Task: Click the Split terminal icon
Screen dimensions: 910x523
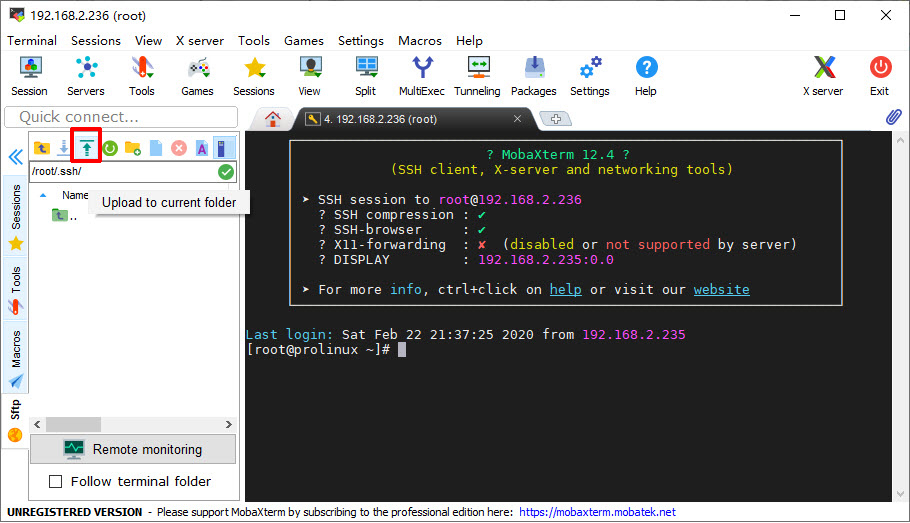Action: (x=365, y=75)
